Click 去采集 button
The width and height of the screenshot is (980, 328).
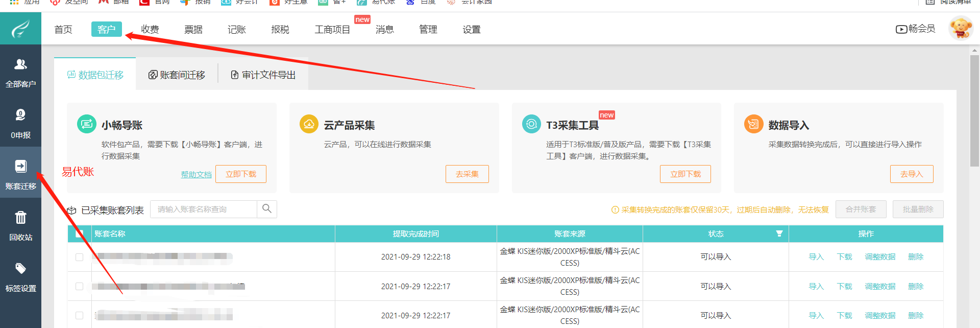coord(467,174)
